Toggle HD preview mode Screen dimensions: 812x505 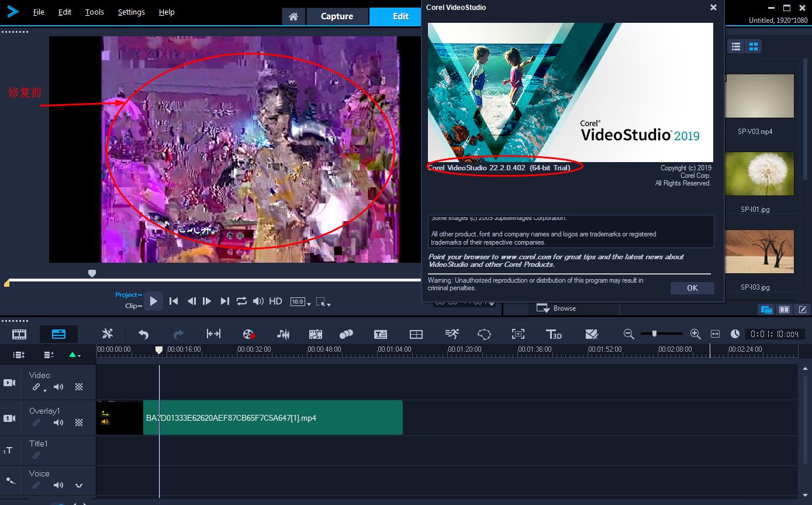pyautogui.click(x=275, y=301)
